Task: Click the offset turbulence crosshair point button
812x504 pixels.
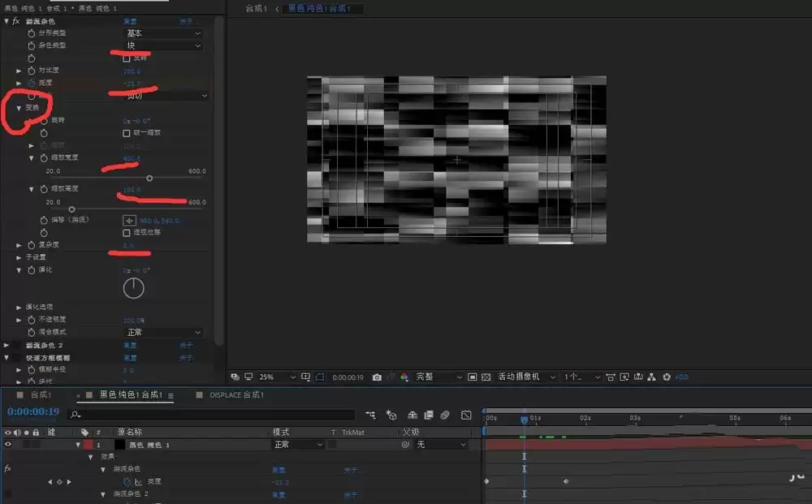Action: pos(129,221)
